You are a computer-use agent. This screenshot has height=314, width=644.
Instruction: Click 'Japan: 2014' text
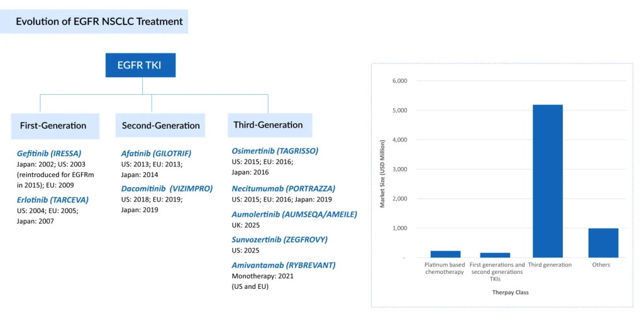(140, 175)
